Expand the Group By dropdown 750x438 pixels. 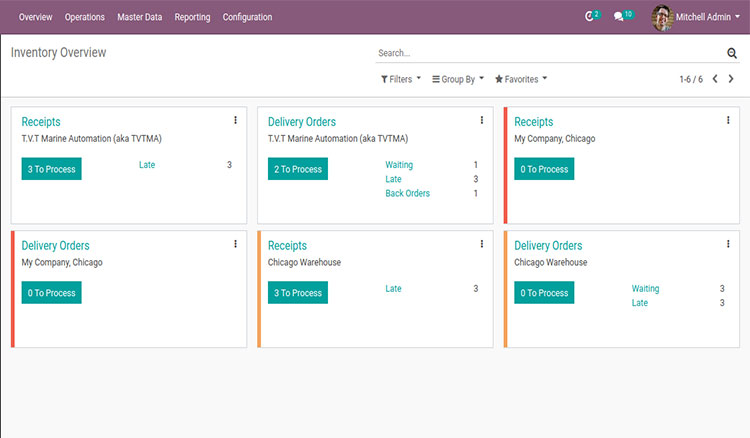[x=458, y=79]
